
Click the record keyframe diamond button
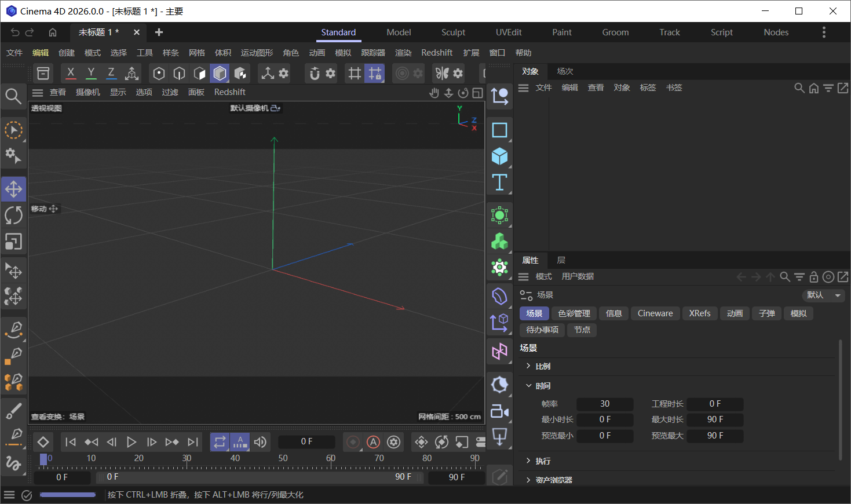(x=43, y=442)
